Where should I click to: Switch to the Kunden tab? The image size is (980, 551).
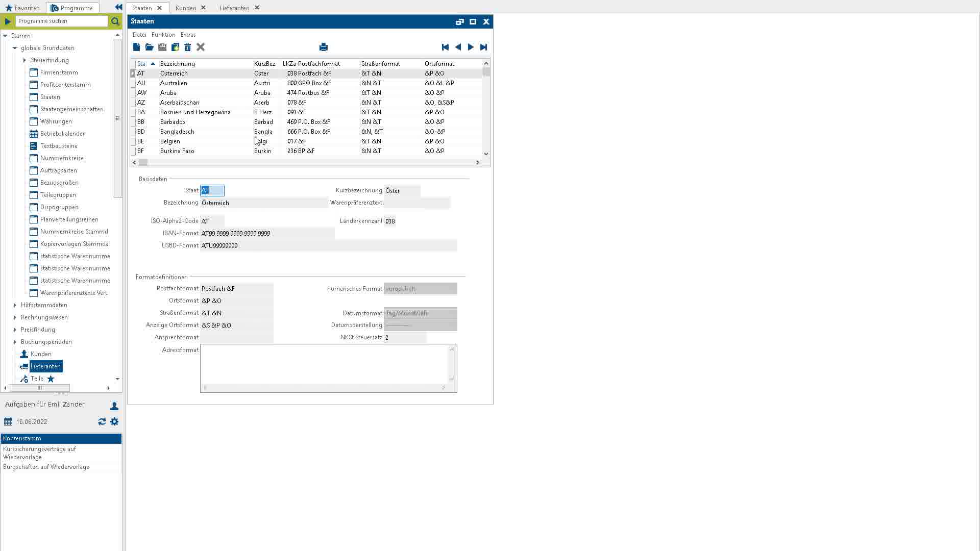pyautogui.click(x=186, y=8)
